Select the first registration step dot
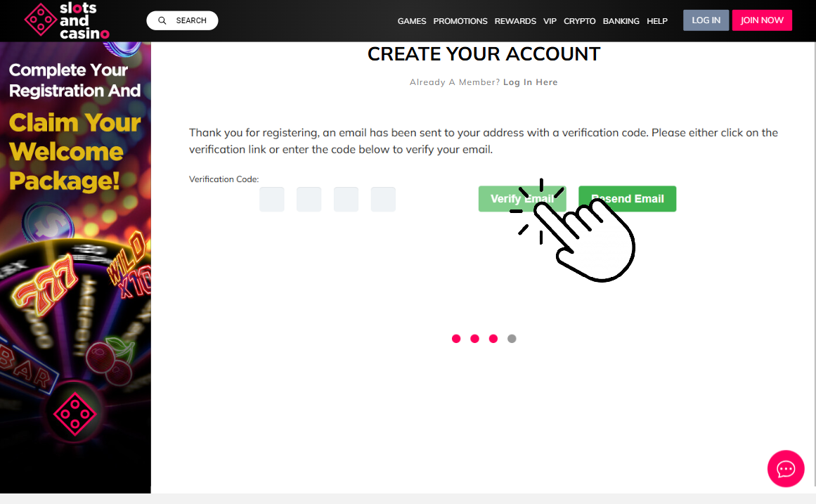816x504 pixels. pos(456,339)
